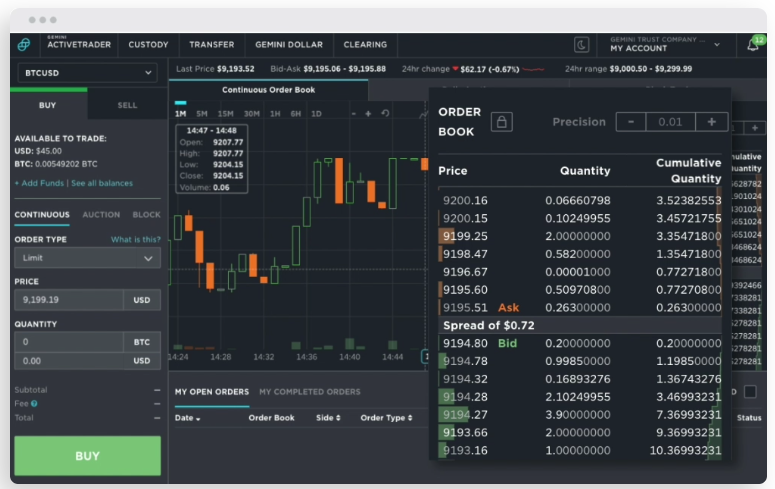Screen dimensions: 775x489
Task: Click the Fee help question icon
Action: (x=34, y=403)
